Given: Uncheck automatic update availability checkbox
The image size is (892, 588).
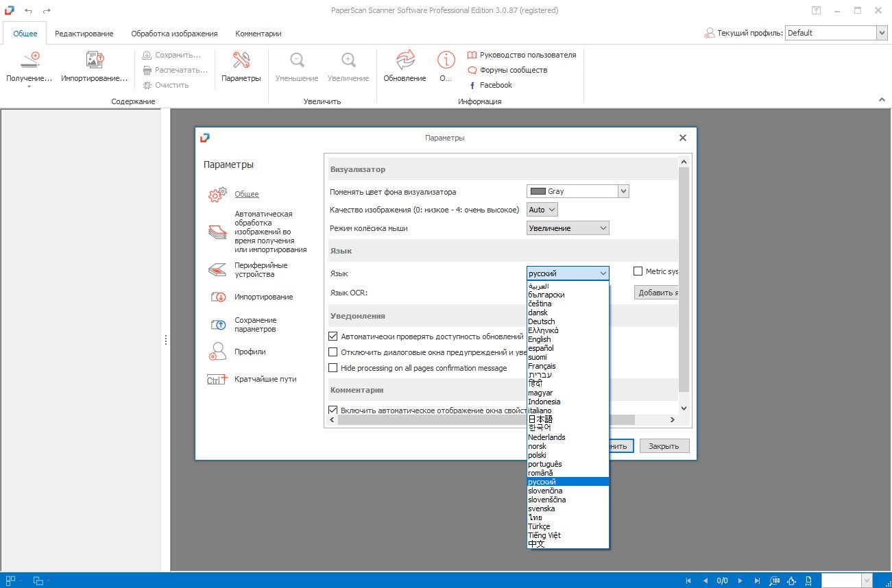Looking at the screenshot, I should (x=333, y=336).
